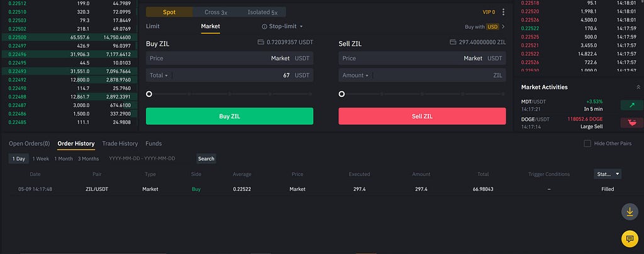Click the red Sell ZIL button
Screen dimensions: 644x254
coord(422,116)
